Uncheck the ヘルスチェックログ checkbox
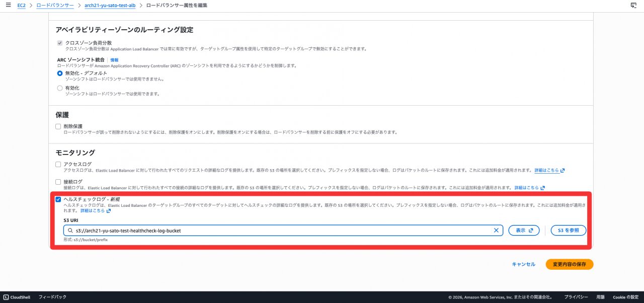644x303 pixels. click(58, 199)
